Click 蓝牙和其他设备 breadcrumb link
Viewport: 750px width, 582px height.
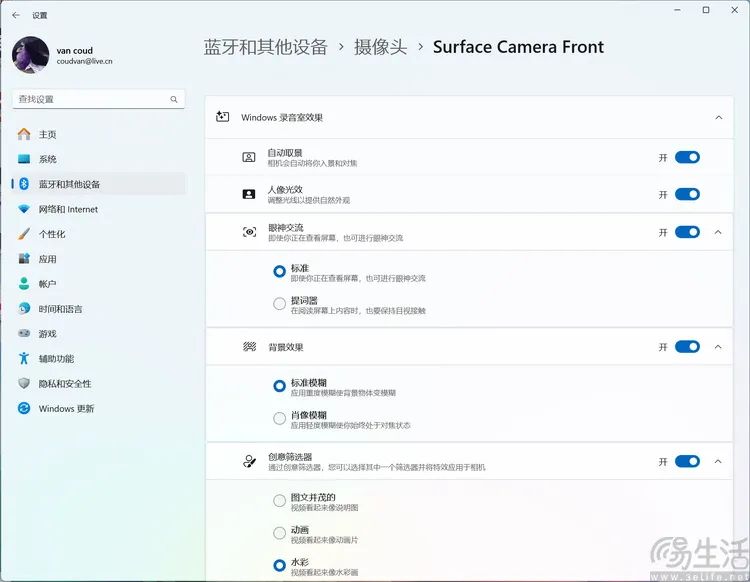265,47
